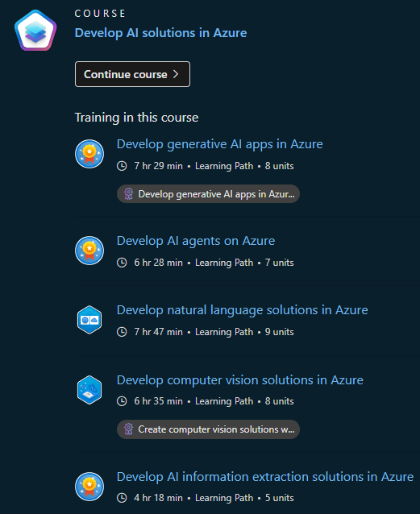Open 'Develop AI agents on Azure' learning path
Viewport: 420px width, 514px height.
point(196,241)
